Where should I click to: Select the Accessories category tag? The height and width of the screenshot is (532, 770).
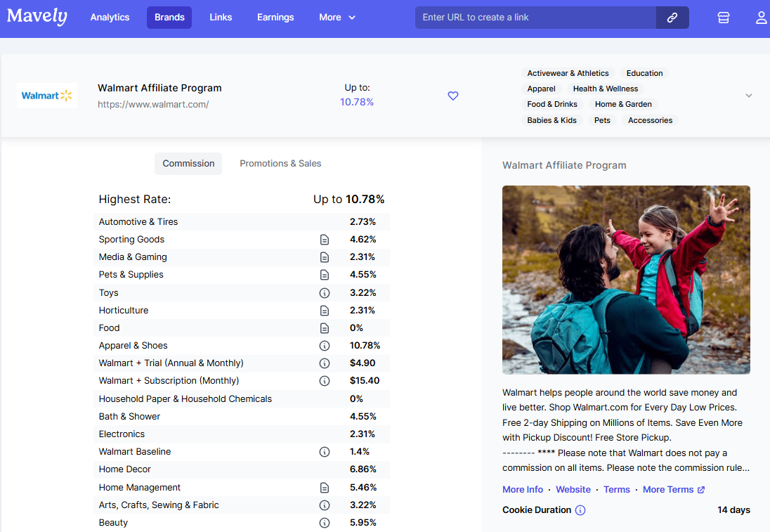click(650, 120)
